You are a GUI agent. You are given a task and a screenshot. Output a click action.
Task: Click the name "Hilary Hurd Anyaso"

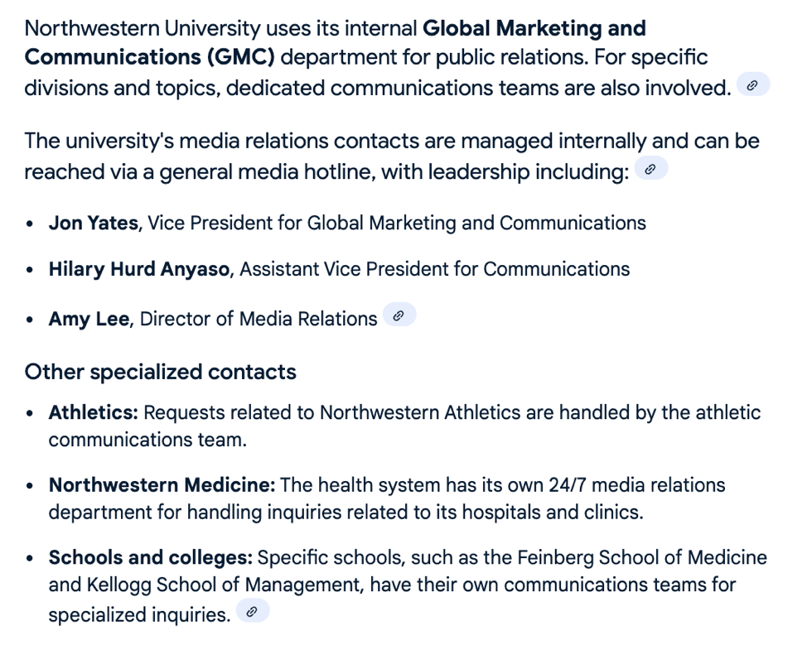pyautogui.click(x=139, y=269)
